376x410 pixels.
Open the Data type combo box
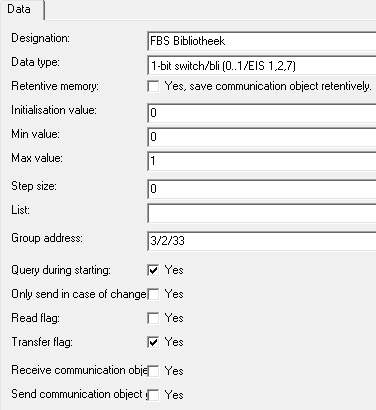262,66
